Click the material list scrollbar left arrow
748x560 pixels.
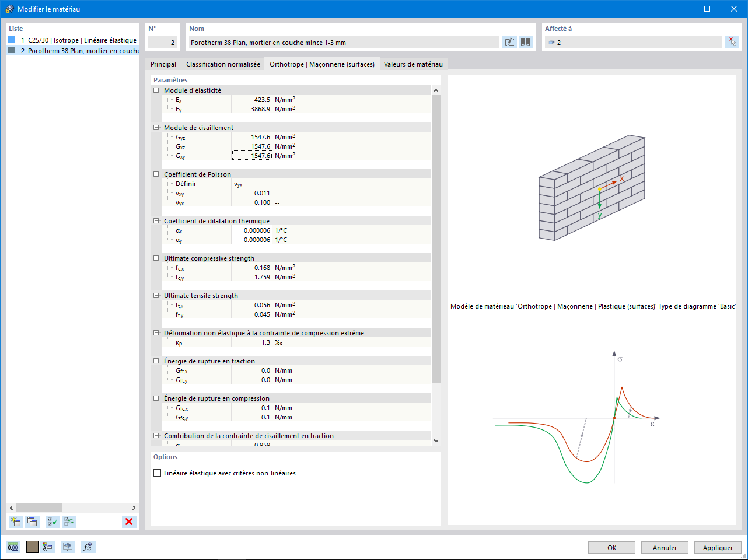(11, 508)
